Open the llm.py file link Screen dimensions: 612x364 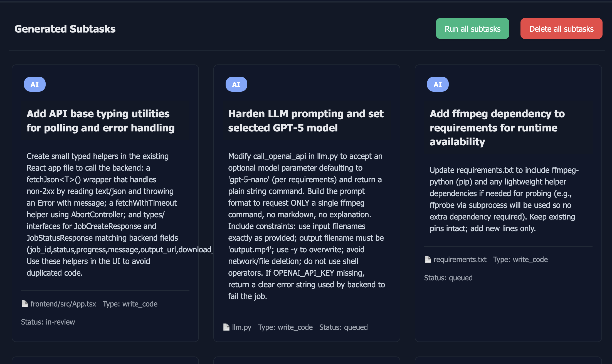click(241, 327)
